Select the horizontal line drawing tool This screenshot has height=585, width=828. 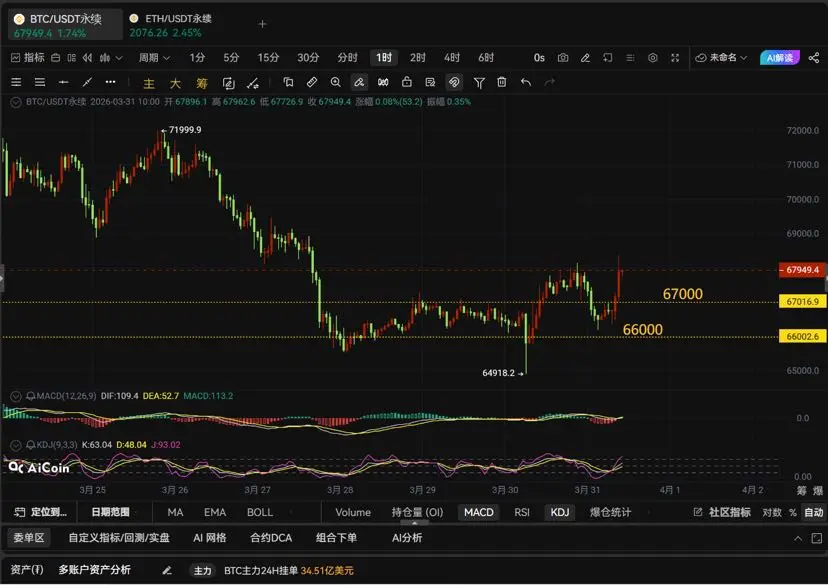click(x=63, y=82)
